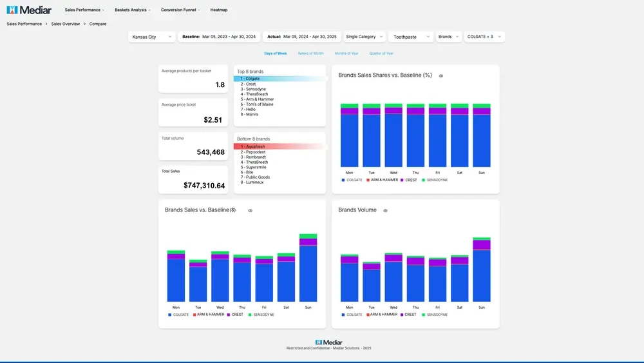
Task: Select 8 - Marvis brand row
Action: 249,114
